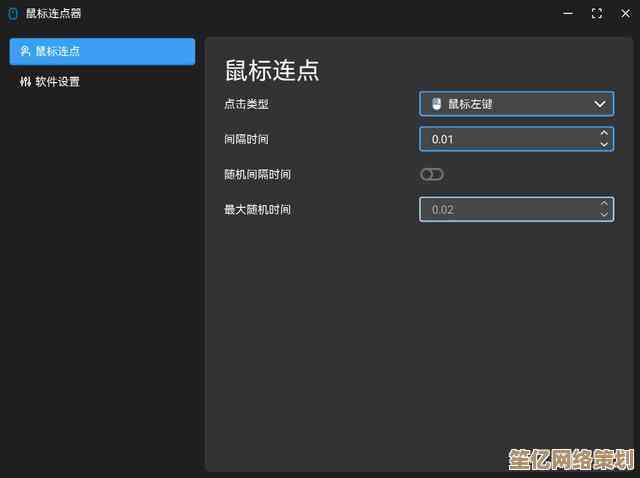Enable the 随机间隔时间 toggle switch

tap(432, 174)
